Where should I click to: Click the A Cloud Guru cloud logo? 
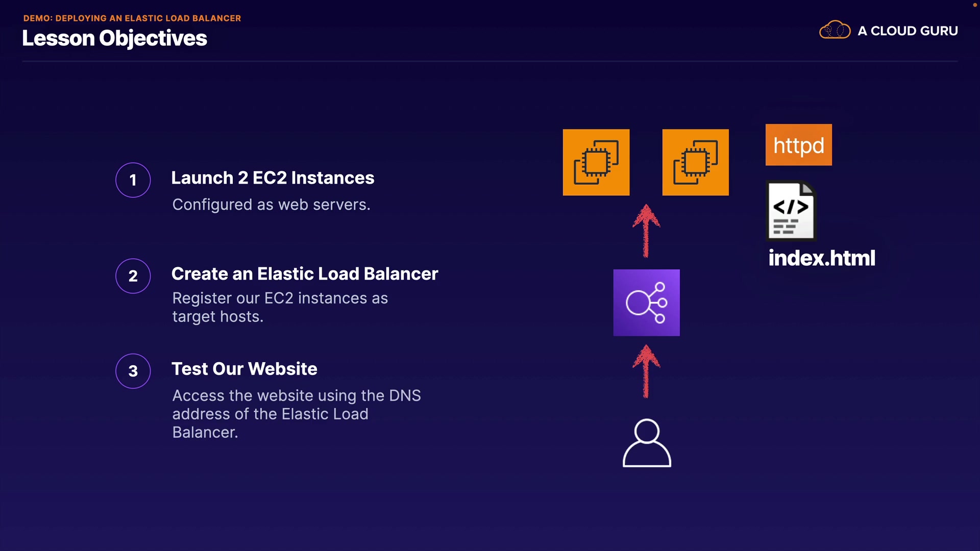point(835,30)
